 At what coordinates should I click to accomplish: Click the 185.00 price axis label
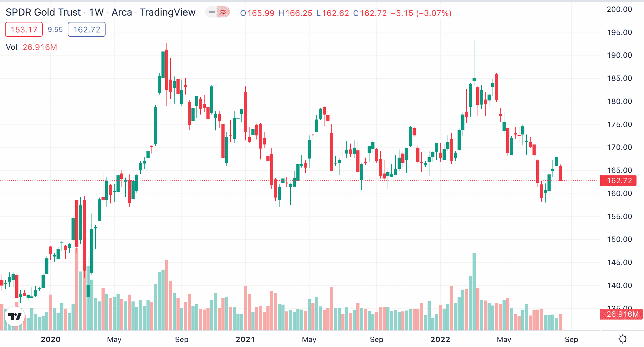(x=619, y=78)
